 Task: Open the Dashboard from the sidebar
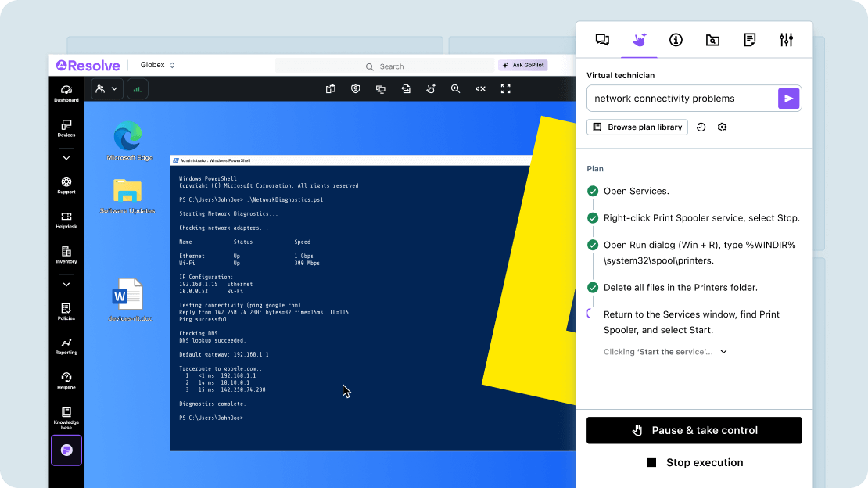[x=66, y=91]
